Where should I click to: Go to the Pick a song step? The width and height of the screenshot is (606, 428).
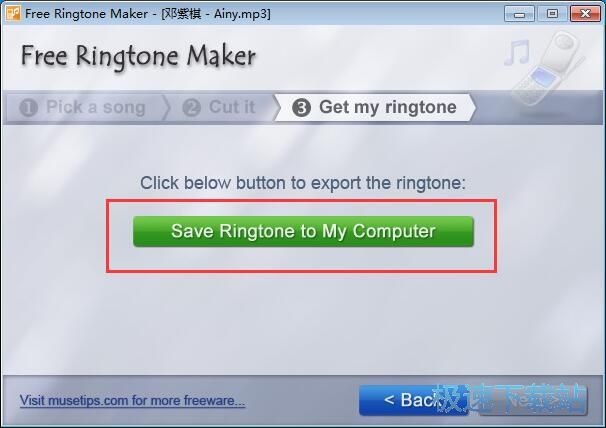(82, 107)
